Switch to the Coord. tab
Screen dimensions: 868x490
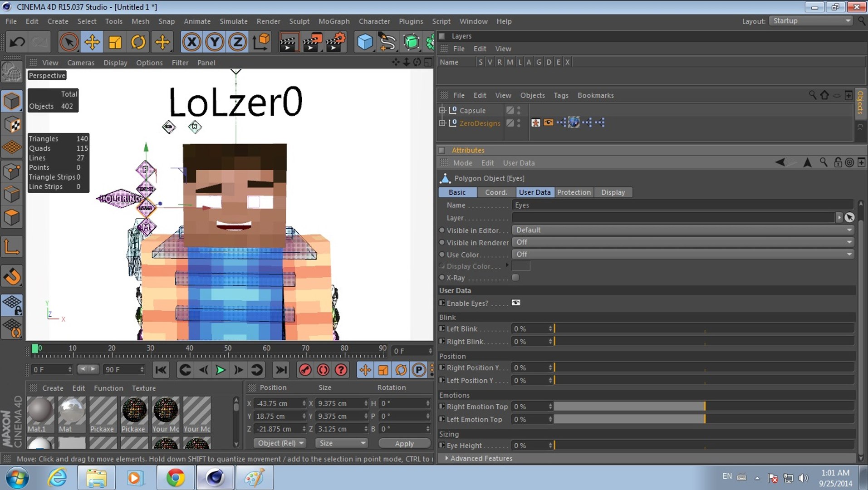(x=496, y=192)
